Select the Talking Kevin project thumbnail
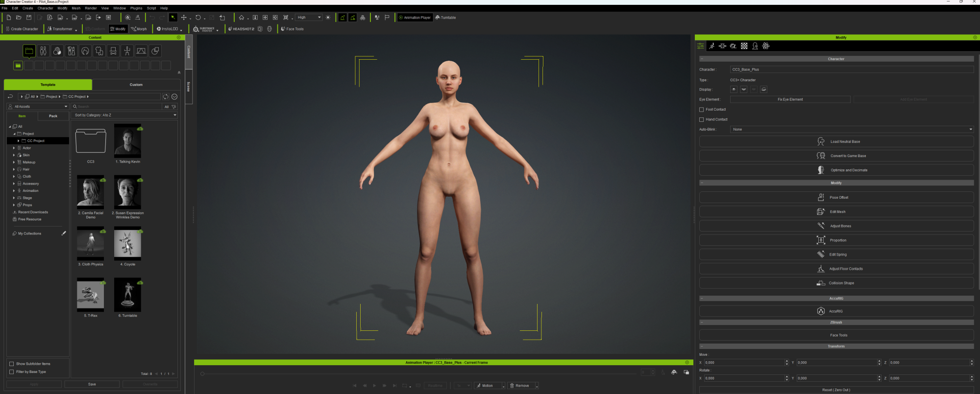 (127, 140)
